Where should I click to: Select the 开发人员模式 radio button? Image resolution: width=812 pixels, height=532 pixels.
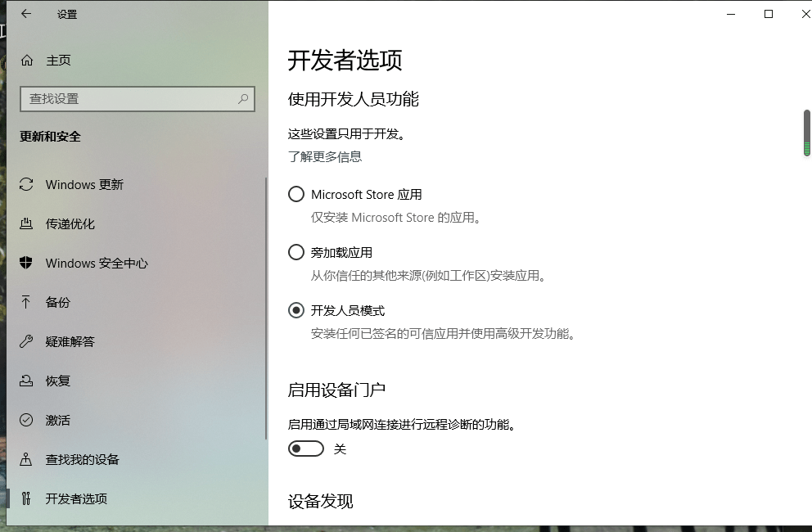296,310
